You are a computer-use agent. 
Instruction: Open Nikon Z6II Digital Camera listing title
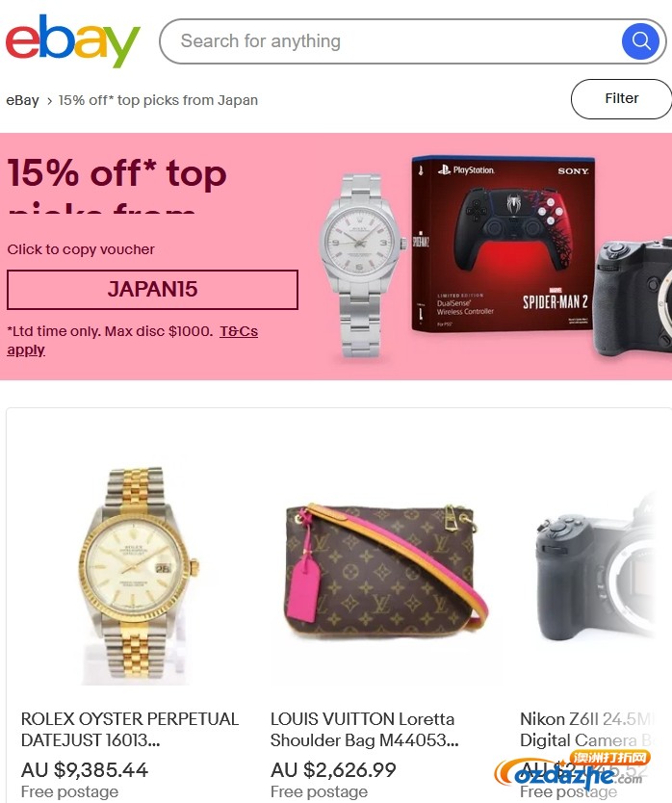point(587,730)
